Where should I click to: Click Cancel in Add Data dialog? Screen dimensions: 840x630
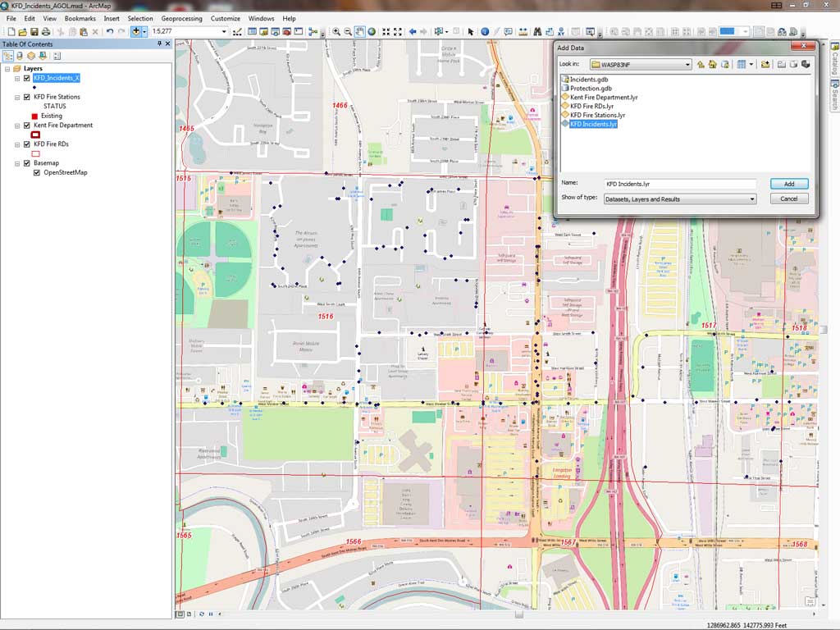tap(788, 199)
